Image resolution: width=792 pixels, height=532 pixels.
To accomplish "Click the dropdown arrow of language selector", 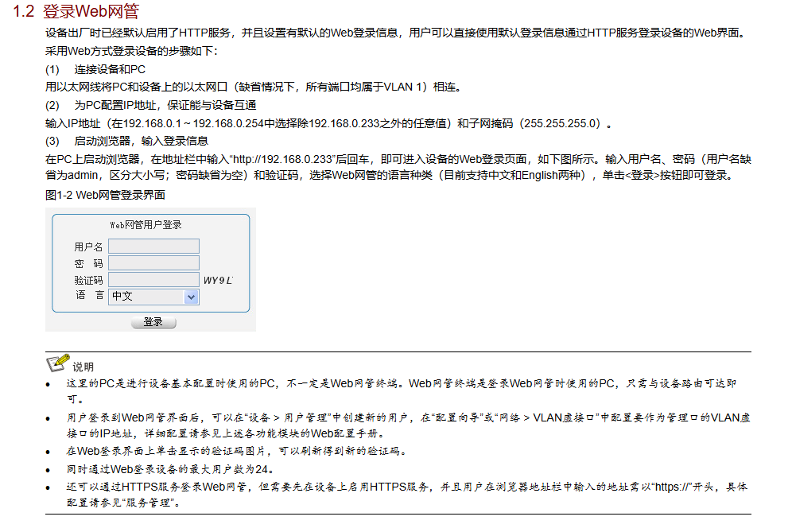I will [x=191, y=297].
